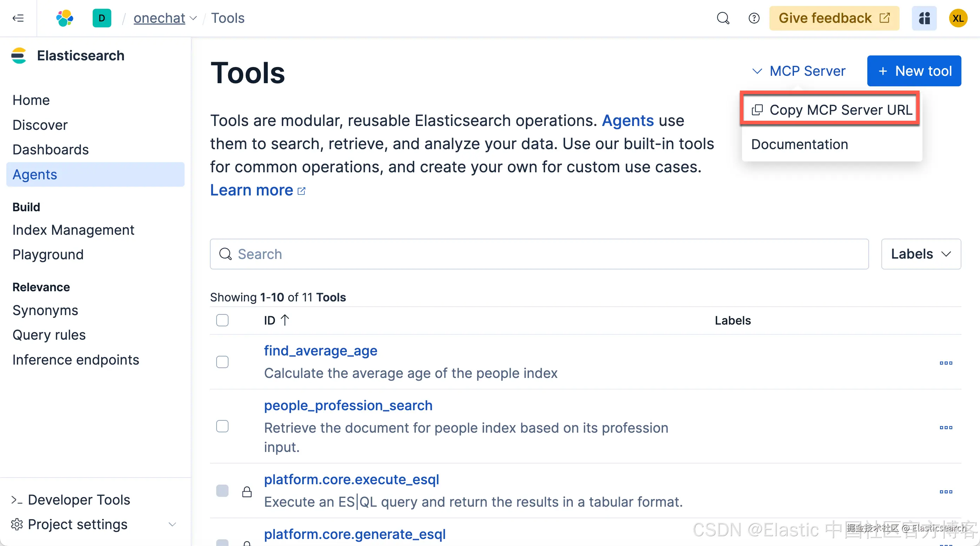Screen dimensions: 980x546
Task: Open actions menu for find_average_age row
Action: [946, 363]
